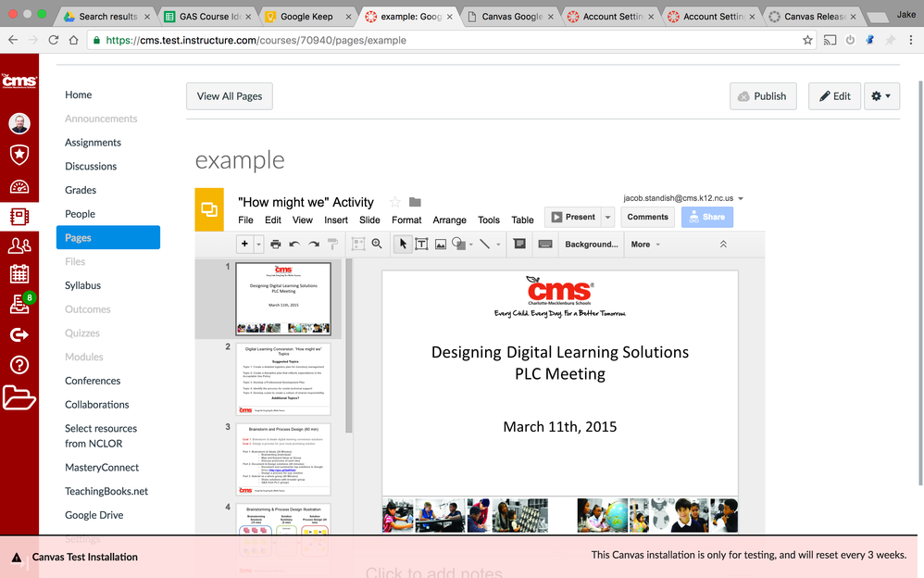Expand the Line tool dropdown arrow
The height and width of the screenshot is (578, 924).
(498, 245)
